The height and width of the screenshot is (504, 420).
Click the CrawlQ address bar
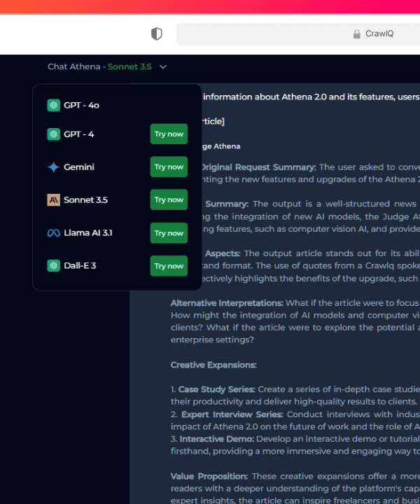(298, 34)
